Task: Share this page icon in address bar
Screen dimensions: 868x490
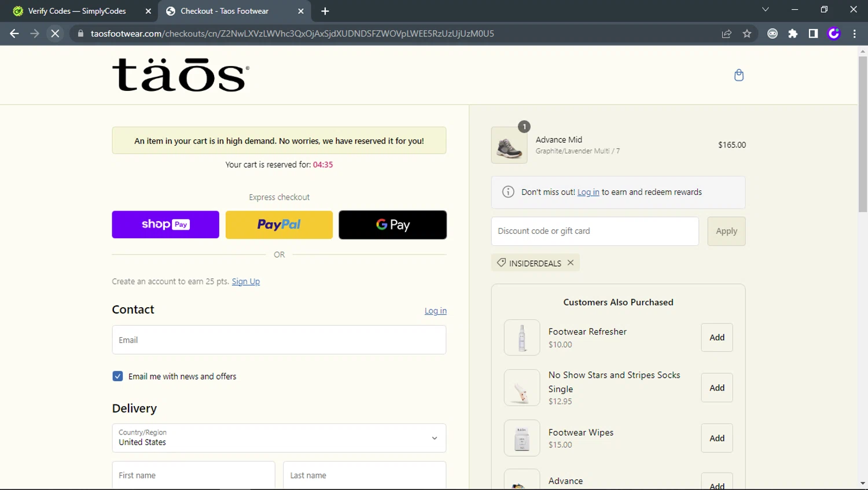Action: pyautogui.click(x=727, y=34)
